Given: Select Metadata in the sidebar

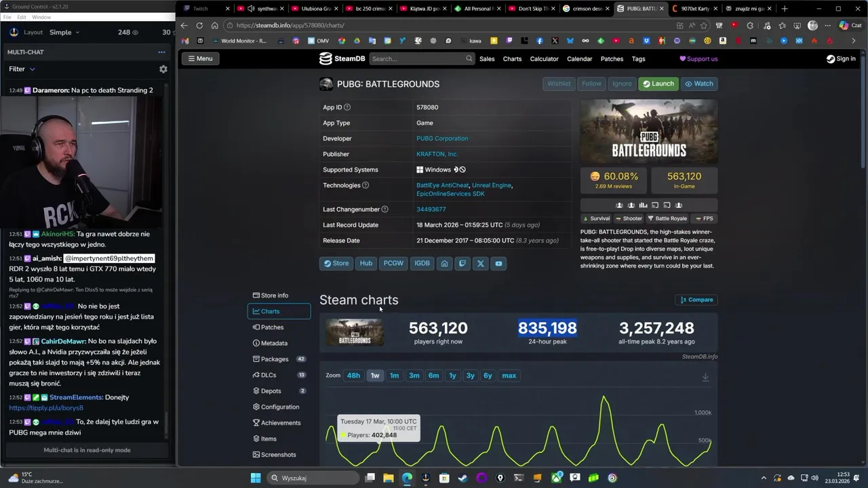Looking at the screenshot, I should pos(279,344).
